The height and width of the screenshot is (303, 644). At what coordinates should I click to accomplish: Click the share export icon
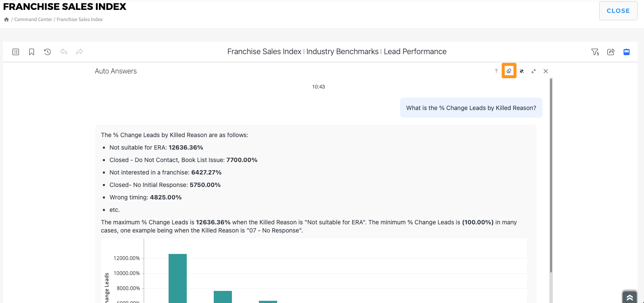[x=611, y=52]
